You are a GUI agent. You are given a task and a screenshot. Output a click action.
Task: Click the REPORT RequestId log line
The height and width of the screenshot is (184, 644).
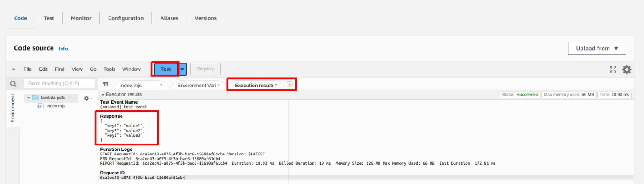[298, 163]
